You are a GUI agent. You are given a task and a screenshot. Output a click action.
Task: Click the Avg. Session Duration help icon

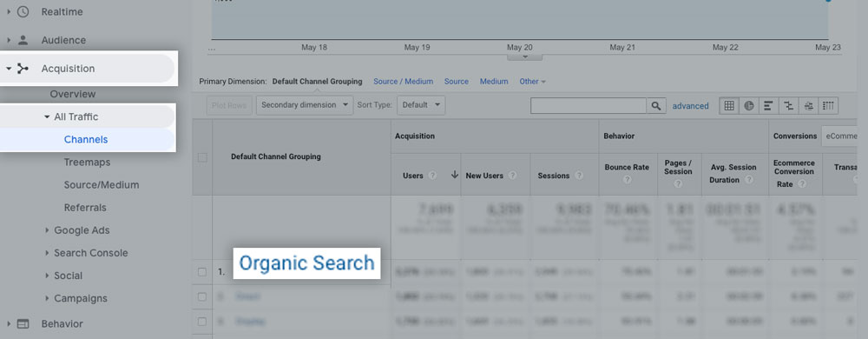(x=748, y=180)
